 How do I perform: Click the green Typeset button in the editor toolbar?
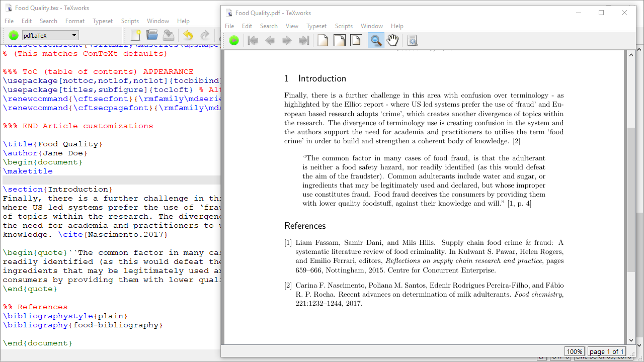coord(14,35)
